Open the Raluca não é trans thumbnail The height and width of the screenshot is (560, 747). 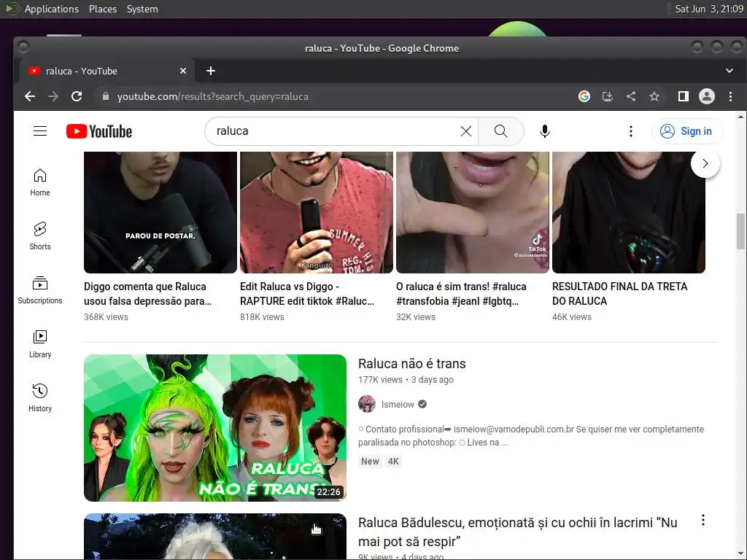pos(215,427)
